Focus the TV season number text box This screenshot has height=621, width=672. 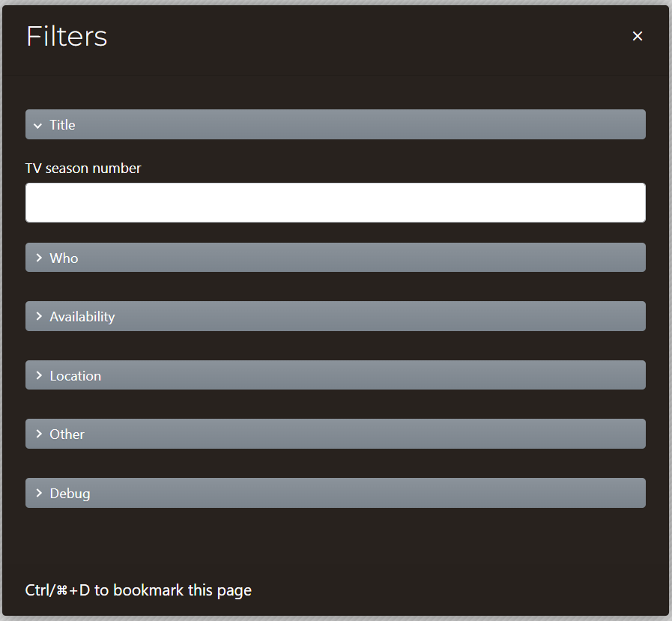tap(335, 203)
